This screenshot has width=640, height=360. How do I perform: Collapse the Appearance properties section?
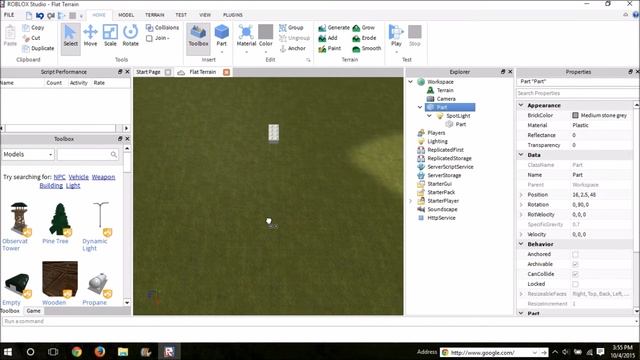521,105
